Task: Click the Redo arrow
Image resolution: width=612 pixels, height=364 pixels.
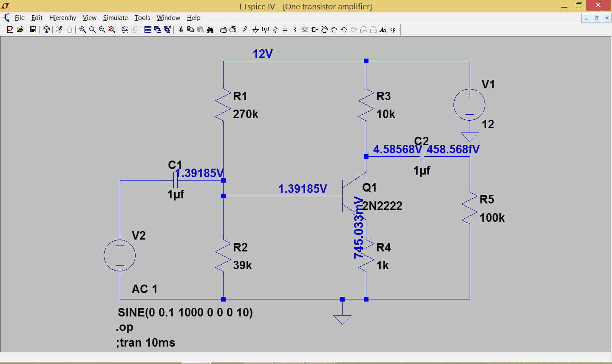Action: click(354, 30)
